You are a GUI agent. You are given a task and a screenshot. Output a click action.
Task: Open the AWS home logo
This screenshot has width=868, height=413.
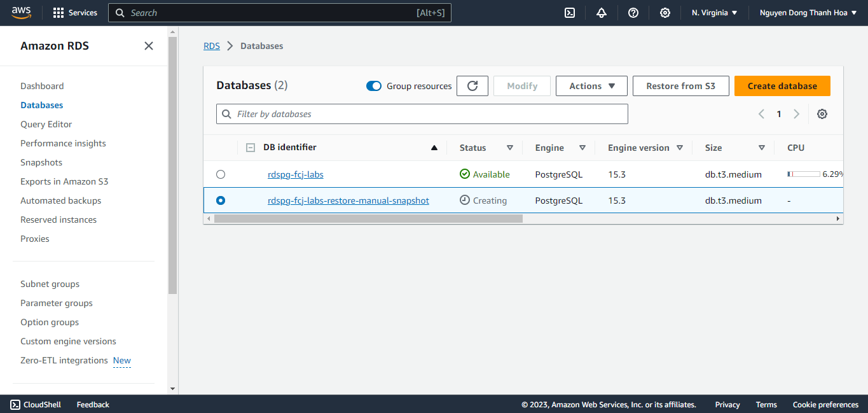click(x=21, y=13)
